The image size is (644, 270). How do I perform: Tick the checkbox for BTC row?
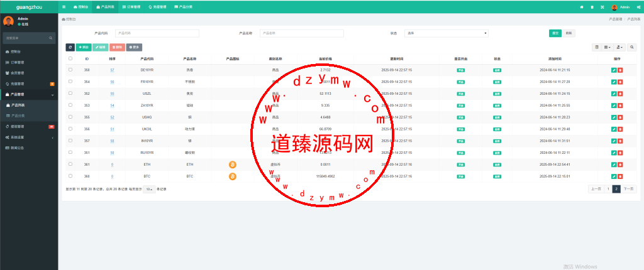(70, 176)
